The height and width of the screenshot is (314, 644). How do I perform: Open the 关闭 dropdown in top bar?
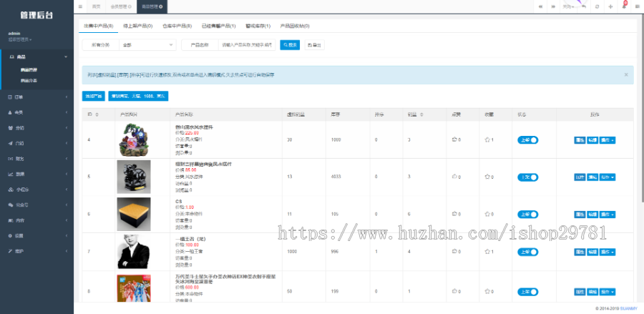click(x=567, y=6)
